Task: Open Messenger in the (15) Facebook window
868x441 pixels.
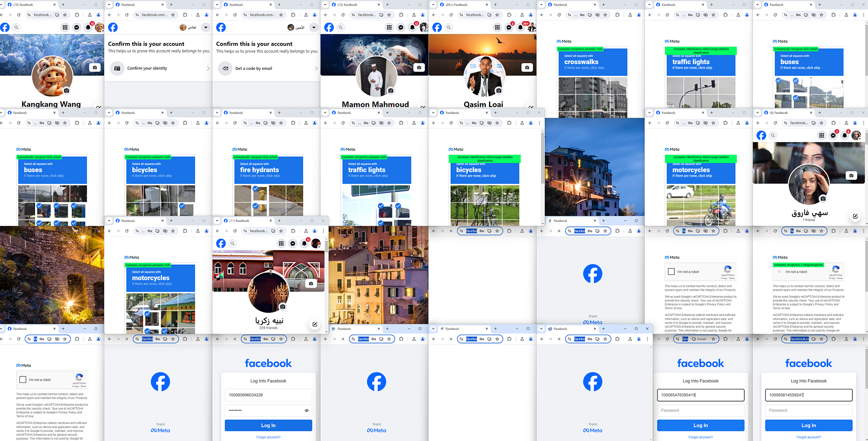Action: [76, 27]
